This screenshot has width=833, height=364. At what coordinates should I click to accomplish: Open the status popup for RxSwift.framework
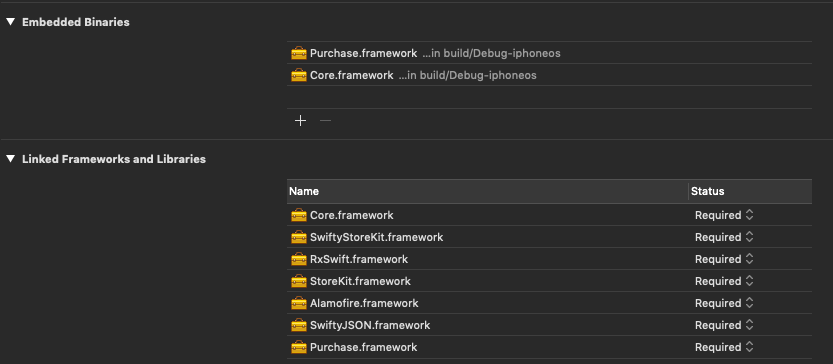tap(724, 259)
